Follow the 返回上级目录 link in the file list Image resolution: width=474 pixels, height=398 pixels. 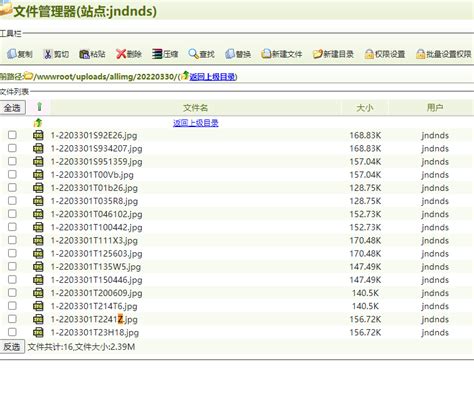coord(196,123)
